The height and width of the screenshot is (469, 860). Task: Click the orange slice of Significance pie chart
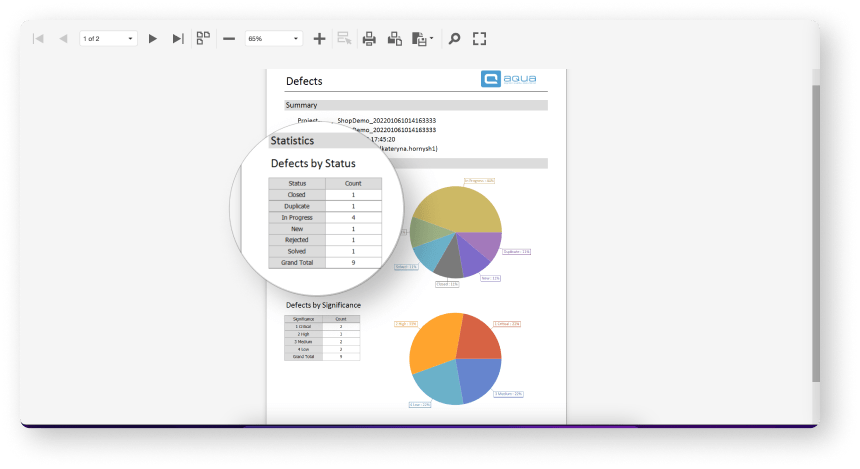click(432, 345)
